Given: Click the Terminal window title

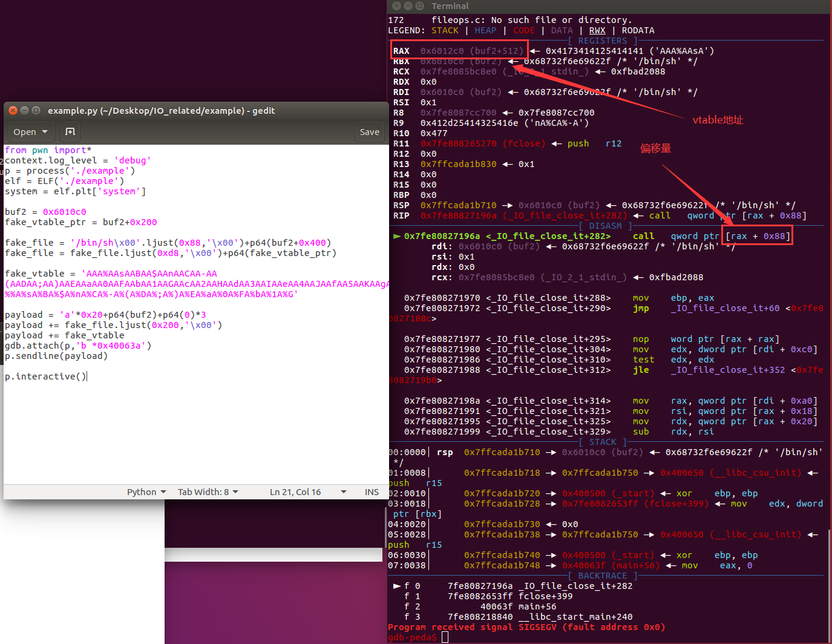Looking at the screenshot, I should pos(450,6).
